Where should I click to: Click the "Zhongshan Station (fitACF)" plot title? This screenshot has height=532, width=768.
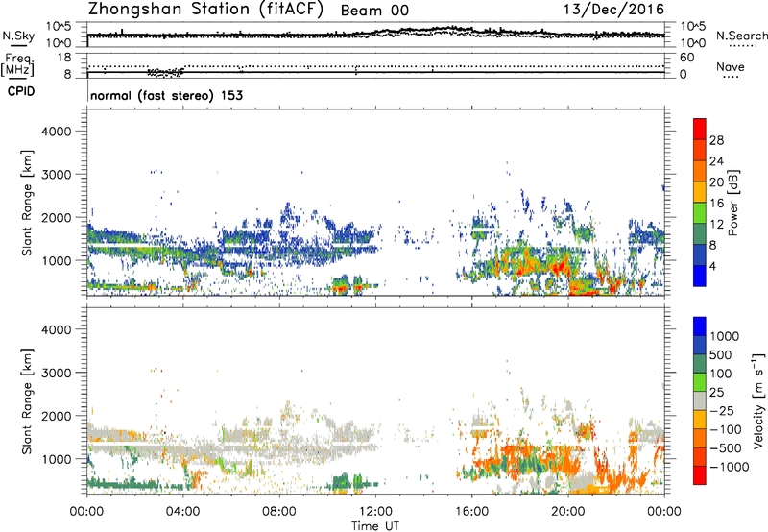pos(205,9)
